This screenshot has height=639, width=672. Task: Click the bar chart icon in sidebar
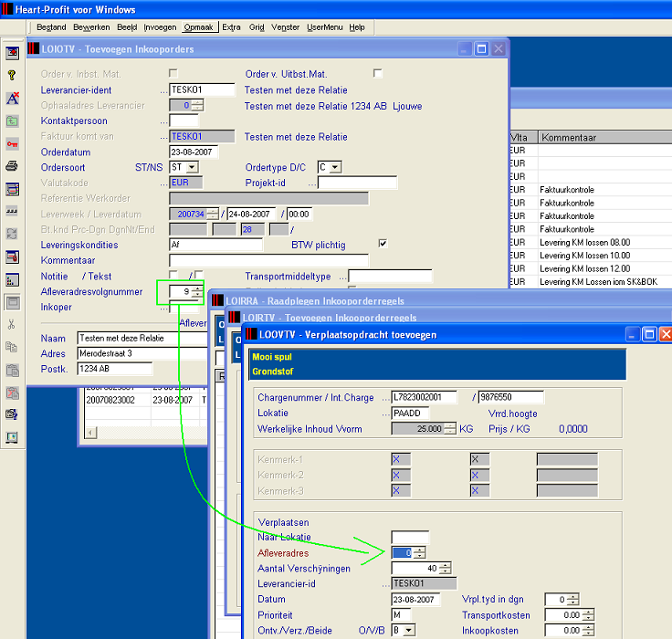coord(12,280)
